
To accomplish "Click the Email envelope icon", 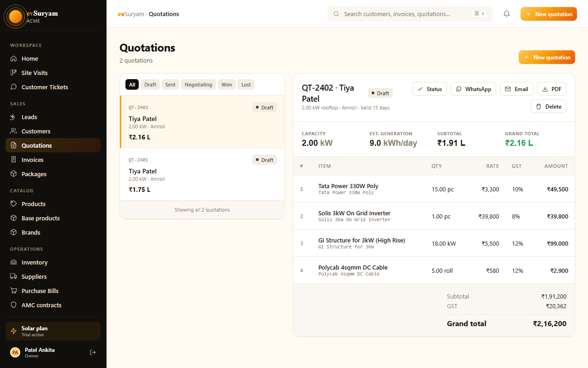I will click(x=508, y=89).
